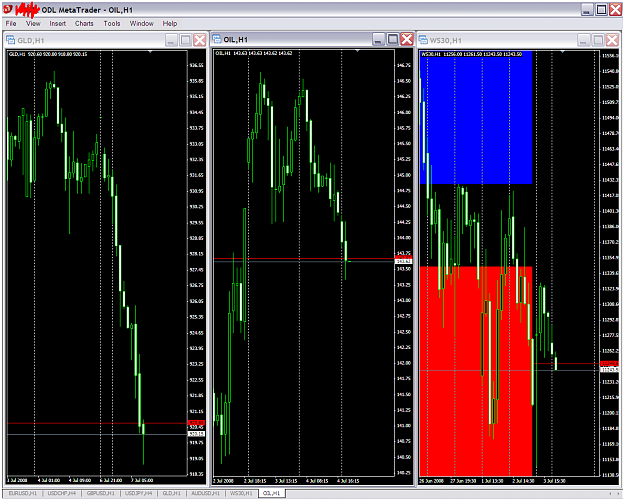Switch to the GLD,H1 bottom tab
This screenshot has height=501, width=625.
click(x=171, y=493)
